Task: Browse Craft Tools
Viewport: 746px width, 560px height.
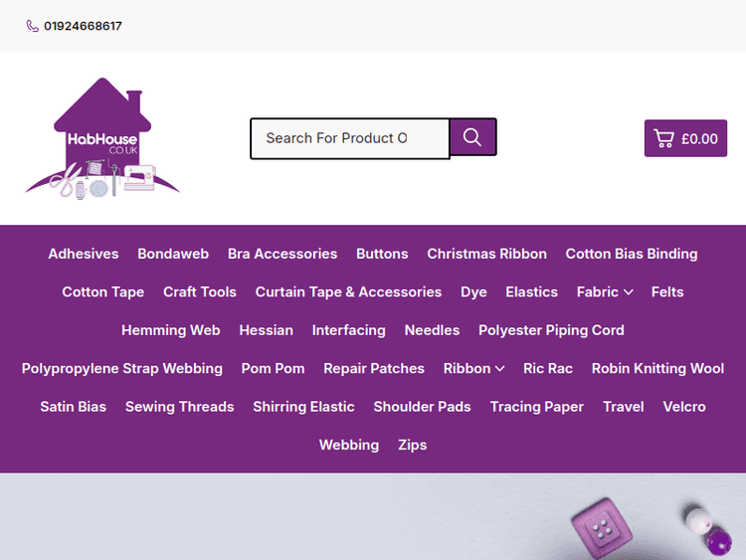Action: pos(200,291)
